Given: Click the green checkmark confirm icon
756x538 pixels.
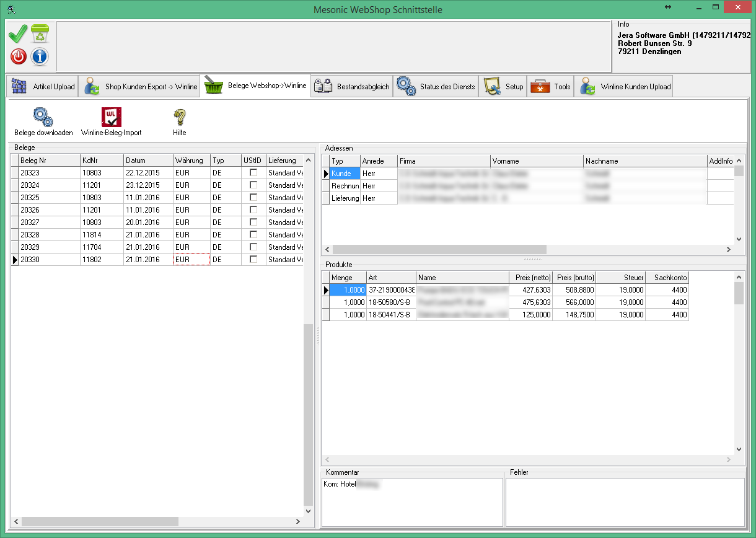Looking at the screenshot, I should click(x=18, y=34).
